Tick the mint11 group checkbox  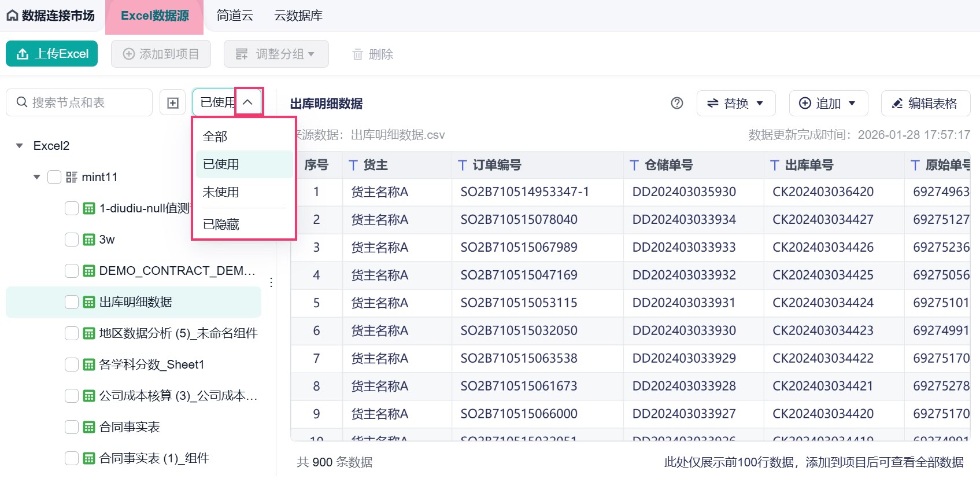pos(54,177)
